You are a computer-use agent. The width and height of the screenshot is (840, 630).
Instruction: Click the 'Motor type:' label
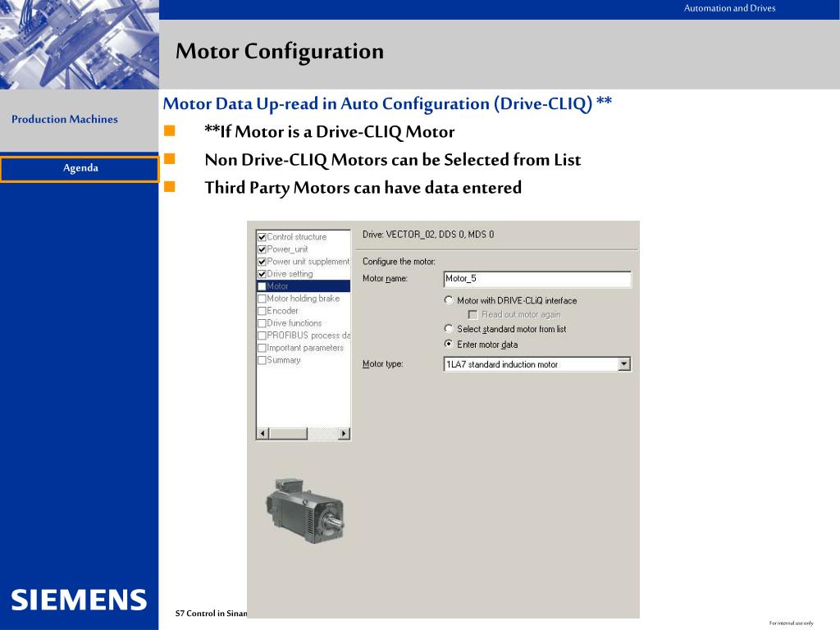382,364
